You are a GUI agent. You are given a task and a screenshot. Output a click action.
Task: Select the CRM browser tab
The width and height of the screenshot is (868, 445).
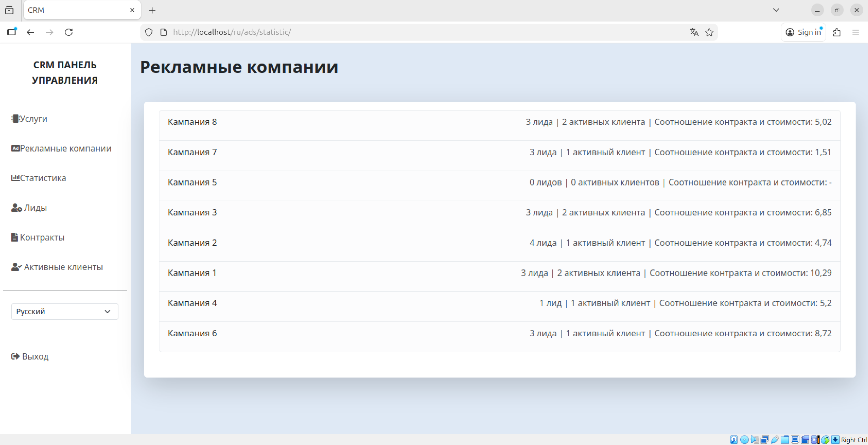tap(82, 10)
